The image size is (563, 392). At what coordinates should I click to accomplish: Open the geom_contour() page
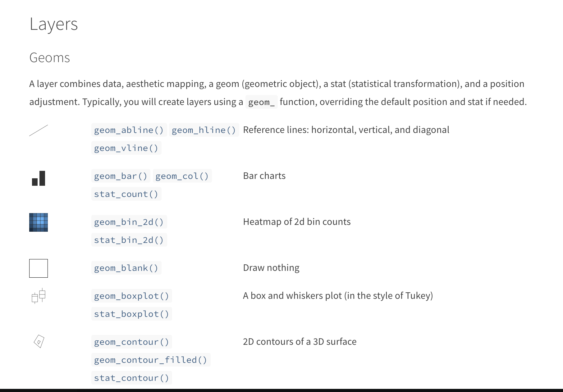click(131, 342)
